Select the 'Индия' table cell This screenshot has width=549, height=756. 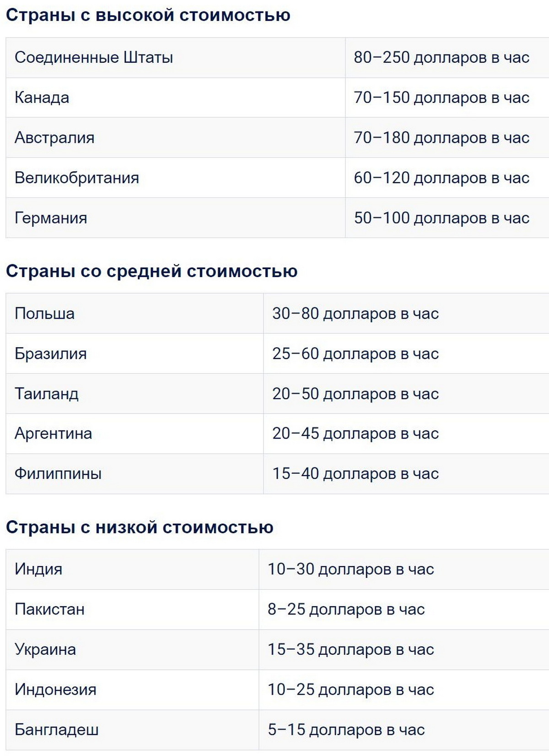[x=38, y=569]
